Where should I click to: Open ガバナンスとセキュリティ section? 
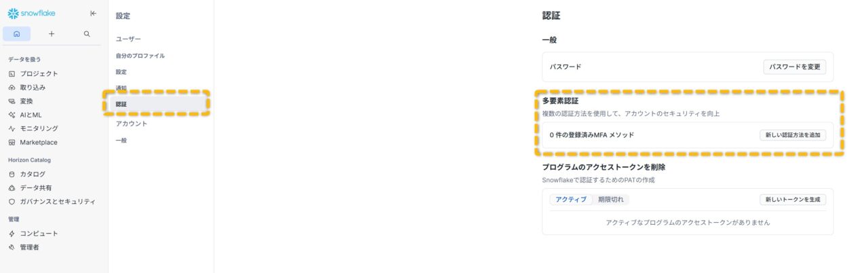[57, 202]
